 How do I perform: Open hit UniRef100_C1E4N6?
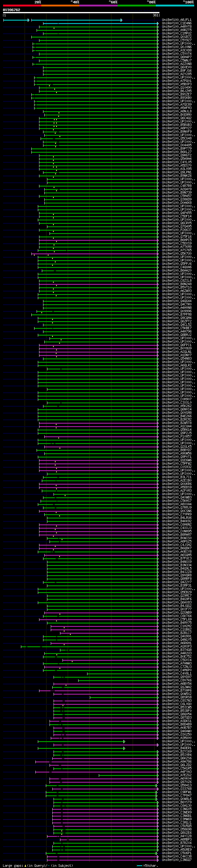coord(177,23)
